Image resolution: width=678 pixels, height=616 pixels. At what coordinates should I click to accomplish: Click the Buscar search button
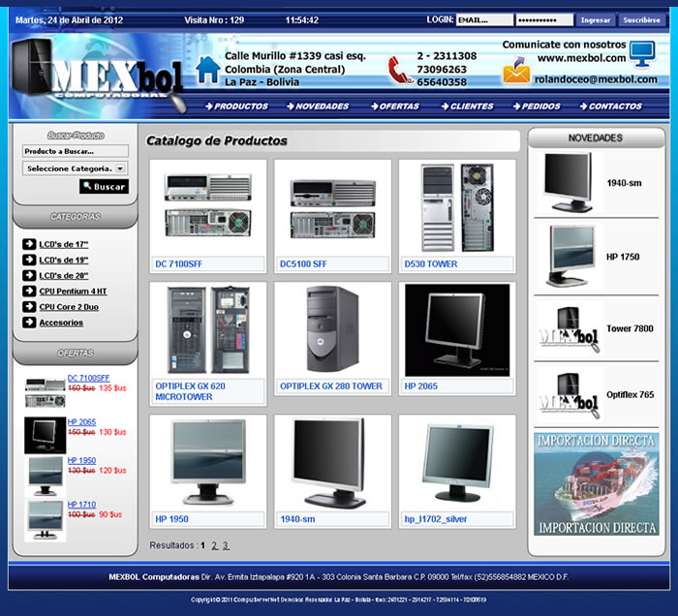[x=105, y=186]
